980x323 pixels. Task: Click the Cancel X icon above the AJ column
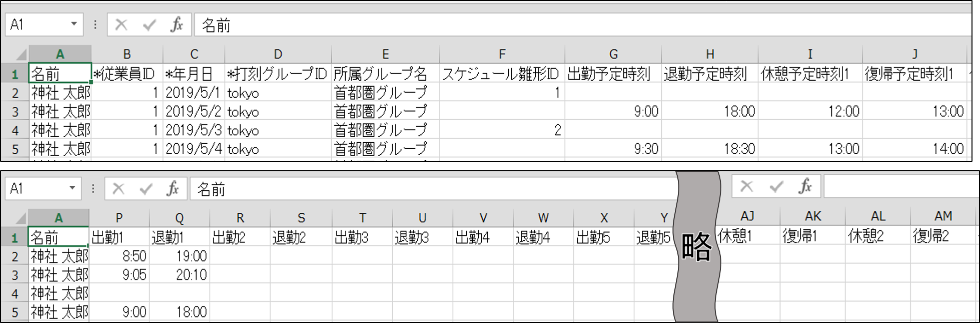(746, 186)
